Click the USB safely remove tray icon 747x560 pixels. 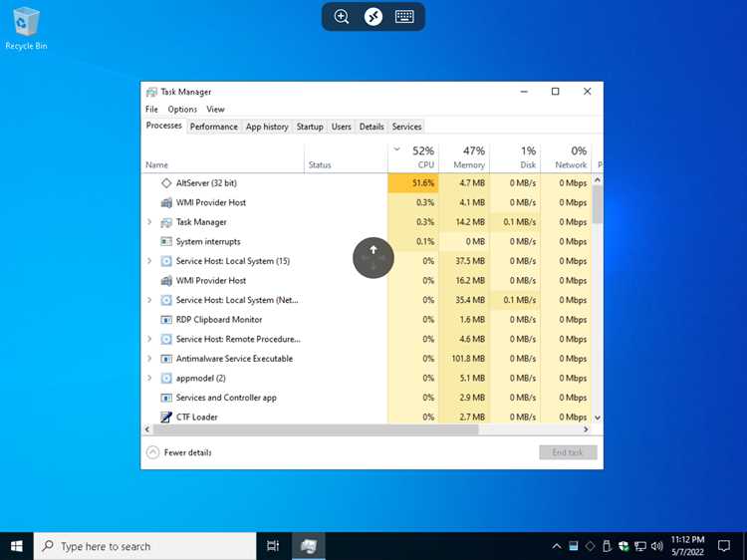(607, 546)
